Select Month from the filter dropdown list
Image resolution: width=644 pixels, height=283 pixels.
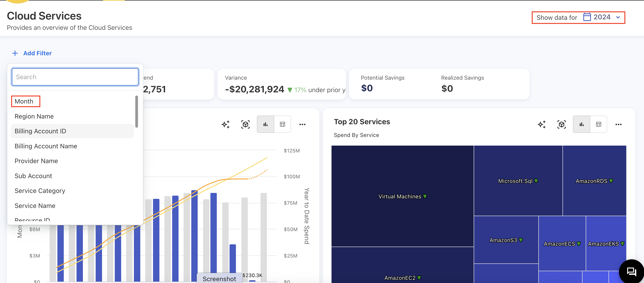coord(24,101)
